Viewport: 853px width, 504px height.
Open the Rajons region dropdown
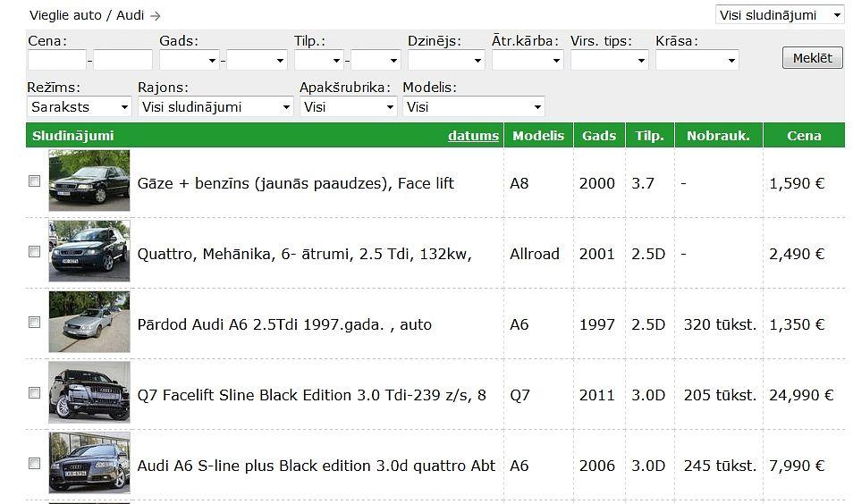click(215, 106)
